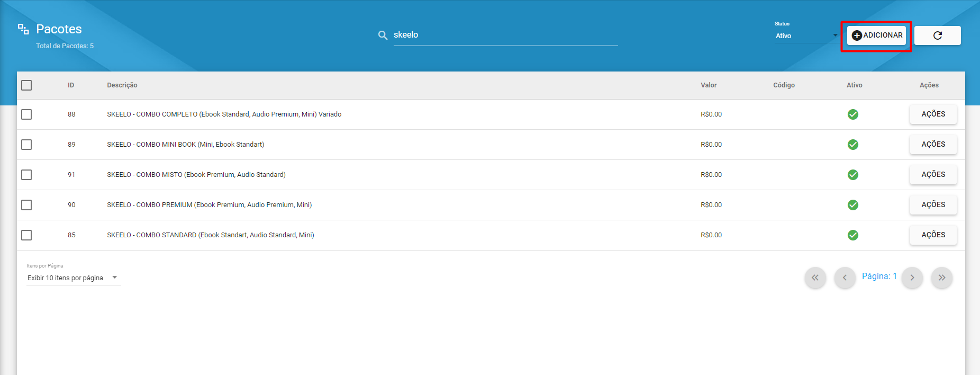Check the box for package ID 91
The width and height of the screenshot is (980, 375).
(x=26, y=175)
